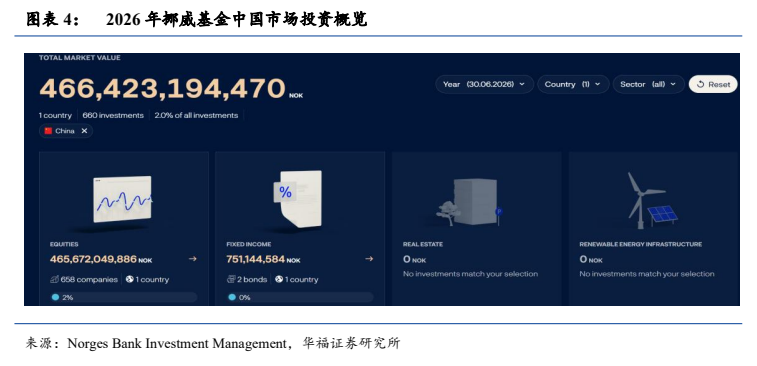Click the China flag icon
This screenshot has width=757, height=366.
click(48, 131)
